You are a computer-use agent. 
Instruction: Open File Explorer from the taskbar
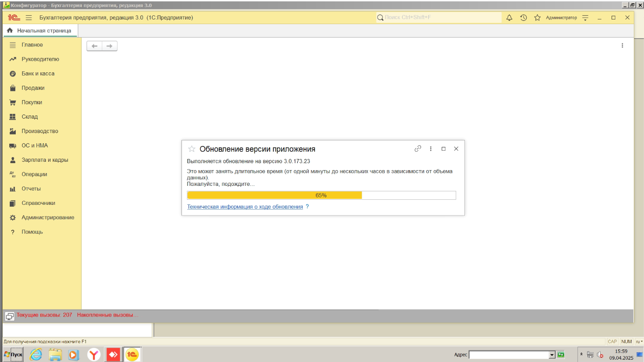(56, 355)
